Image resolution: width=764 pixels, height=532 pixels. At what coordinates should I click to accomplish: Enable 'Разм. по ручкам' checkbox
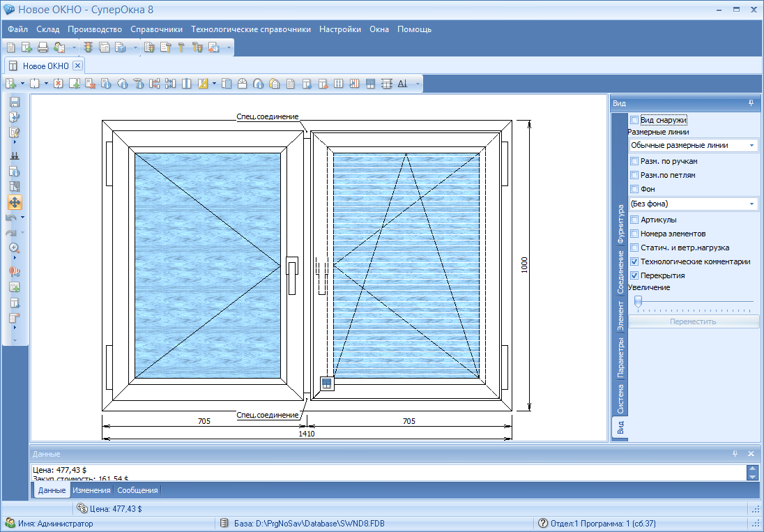(634, 161)
